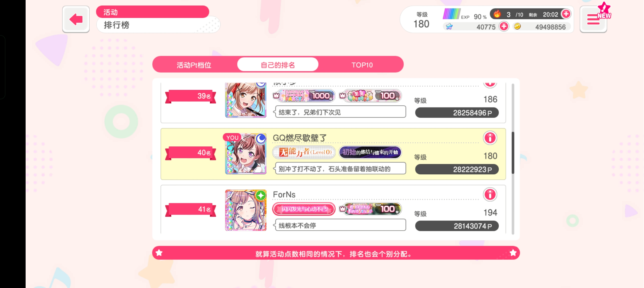Open info icon on rank 39 entry

pyautogui.click(x=490, y=84)
